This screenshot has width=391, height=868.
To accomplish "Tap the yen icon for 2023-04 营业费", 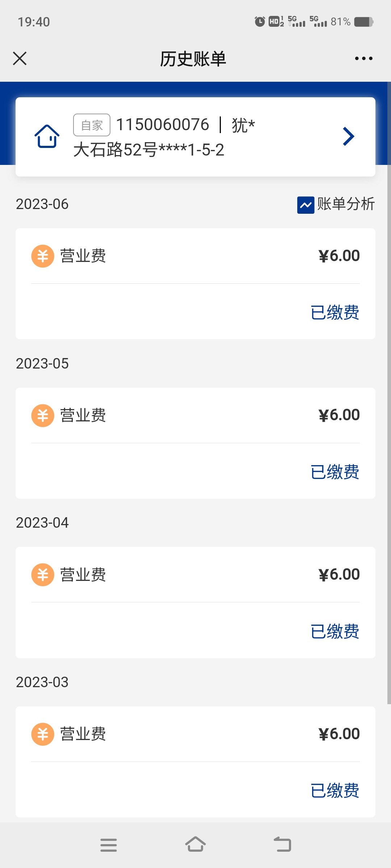I will pyautogui.click(x=43, y=575).
